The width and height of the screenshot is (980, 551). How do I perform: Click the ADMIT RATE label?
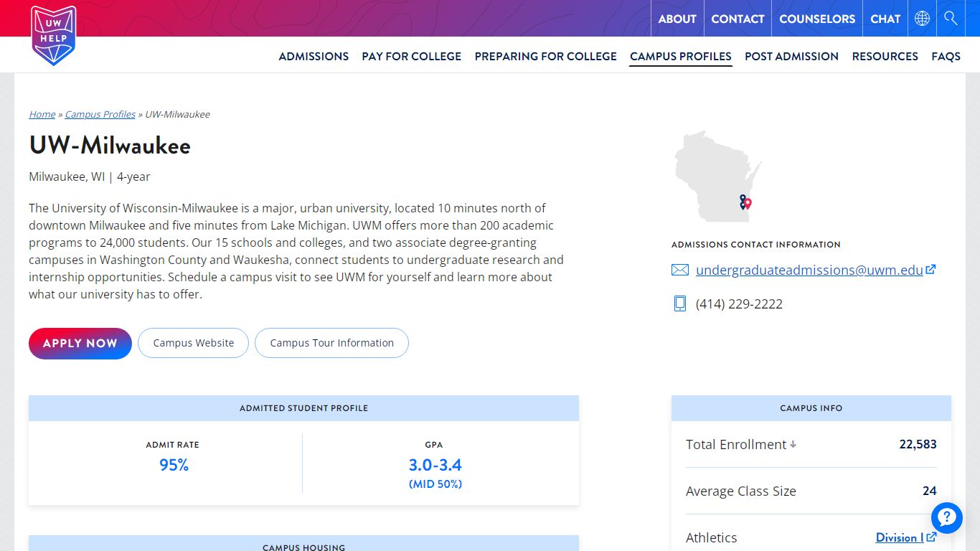173,445
